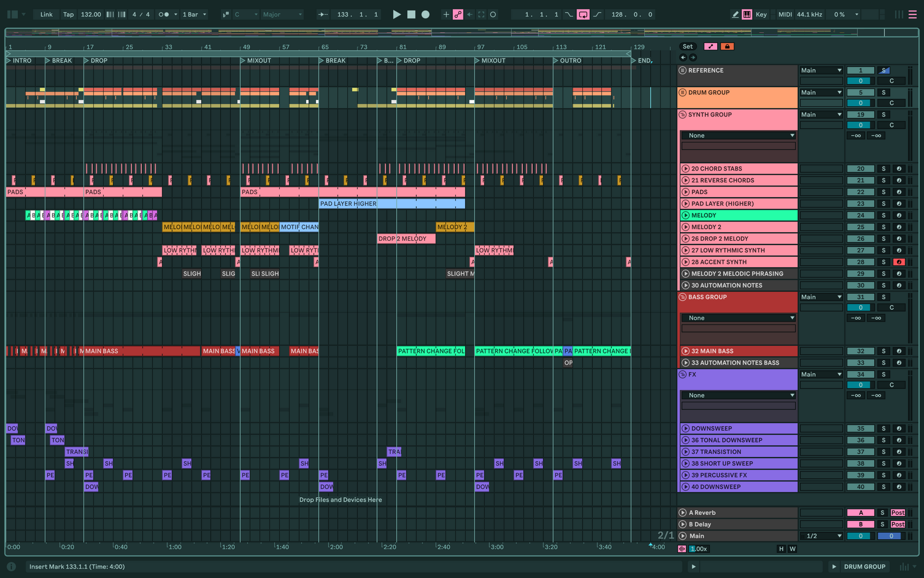Open REFERENCE track Main output dropdown
This screenshot has width=924, height=578.
[821, 70]
